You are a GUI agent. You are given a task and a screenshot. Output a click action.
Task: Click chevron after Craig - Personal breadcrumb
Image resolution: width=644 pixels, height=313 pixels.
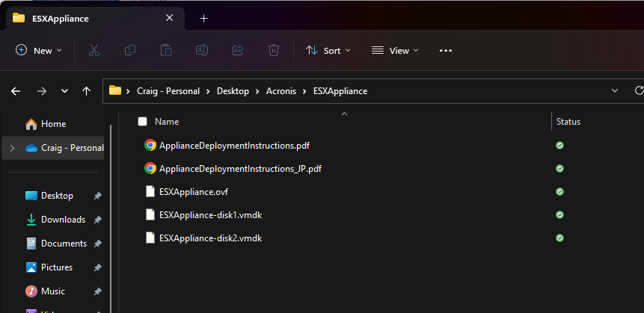(x=208, y=91)
